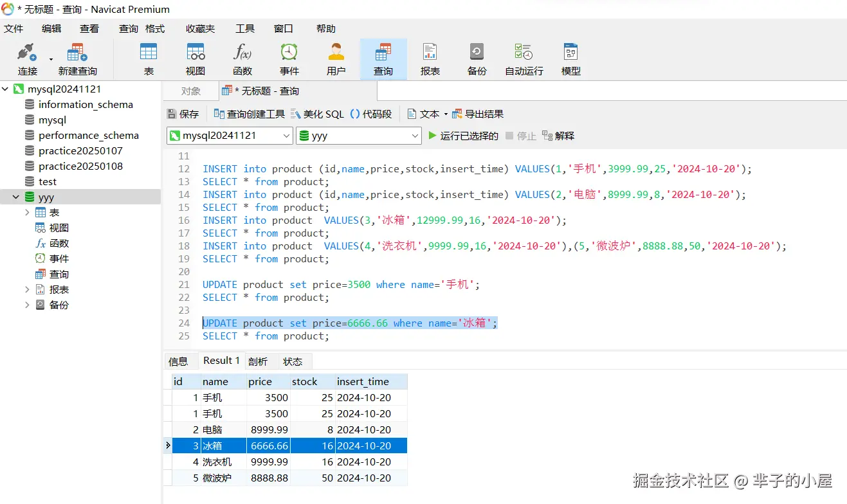
Task: Insert a Code Snippet (代码段)
Action: point(371,114)
